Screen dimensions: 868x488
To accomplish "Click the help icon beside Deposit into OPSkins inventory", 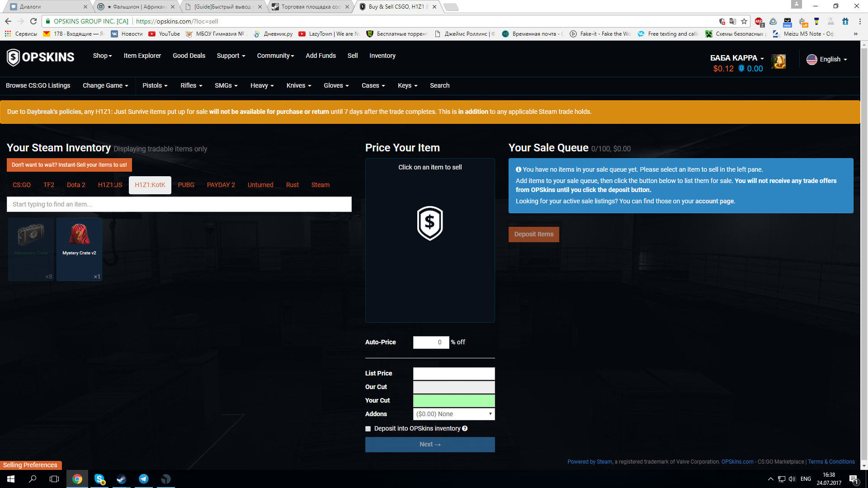I will 465,428.
